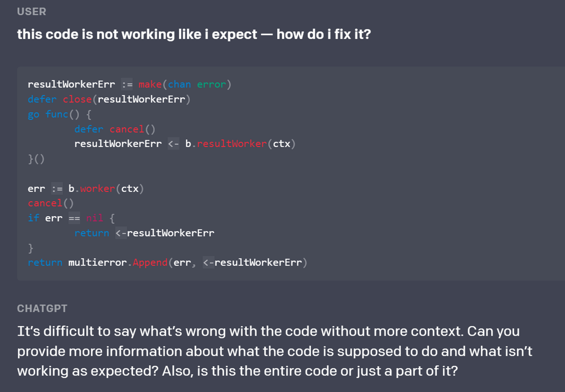Screen dimensions: 565x392
Task: Click ChatGPT reply's first line of text
Action: click(268, 331)
